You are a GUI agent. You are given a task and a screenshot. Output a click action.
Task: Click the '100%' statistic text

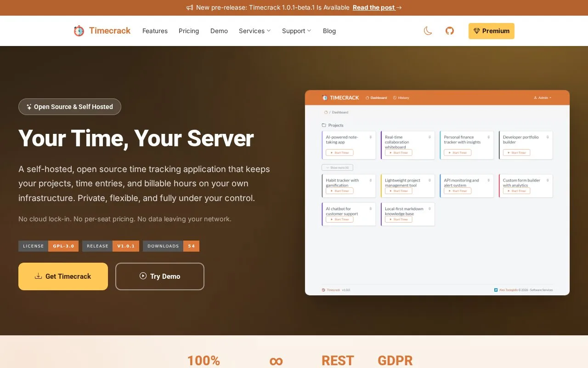pos(204,361)
